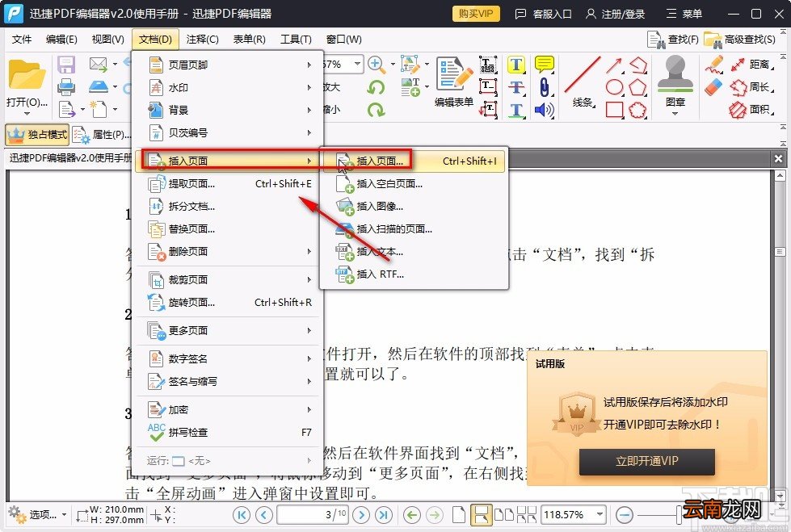
Task: Click the zoom in magnifier icon
Action: 376,64
